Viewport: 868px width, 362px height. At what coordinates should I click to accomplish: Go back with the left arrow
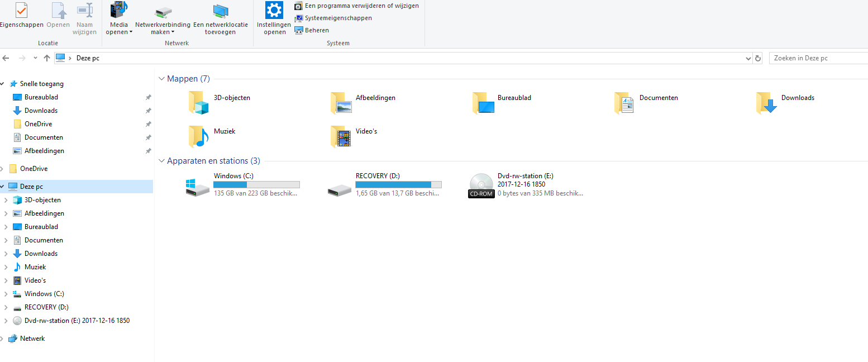[x=6, y=58]
